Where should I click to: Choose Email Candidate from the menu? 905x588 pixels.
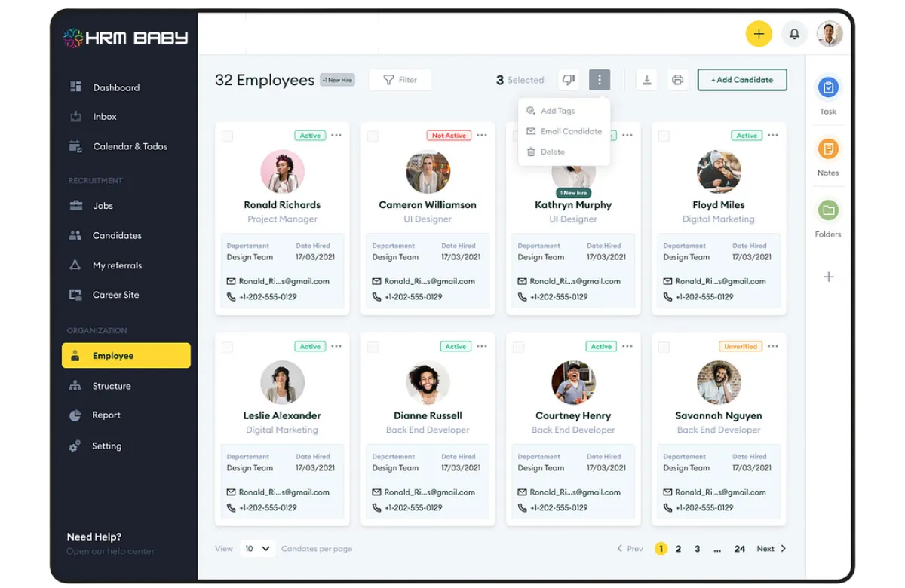click(571, 131)
